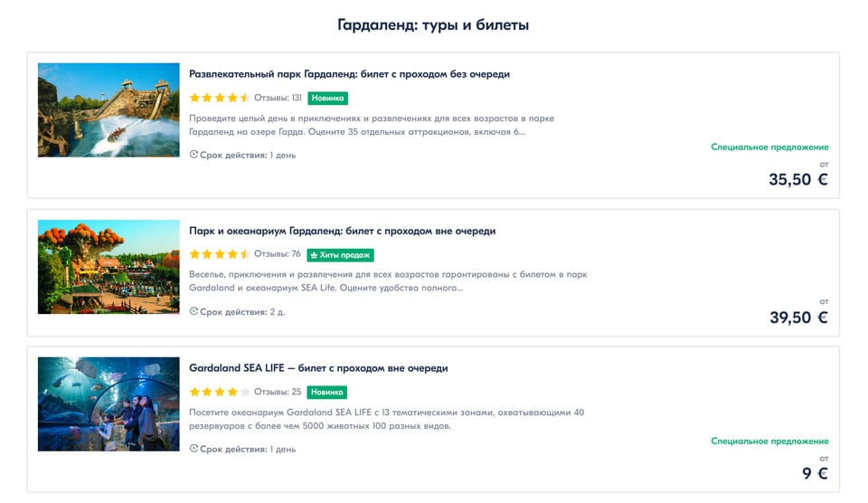The height and width of the screenshot is (503, 868).
Task: Click 'Специальное предложение' above the 9 € price
Action: tap(769, 441)
